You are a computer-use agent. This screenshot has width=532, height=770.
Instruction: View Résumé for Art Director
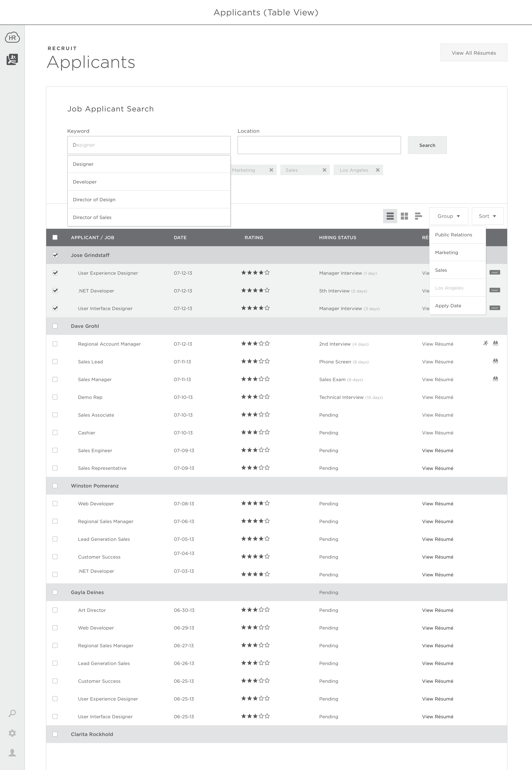point(438,610)
